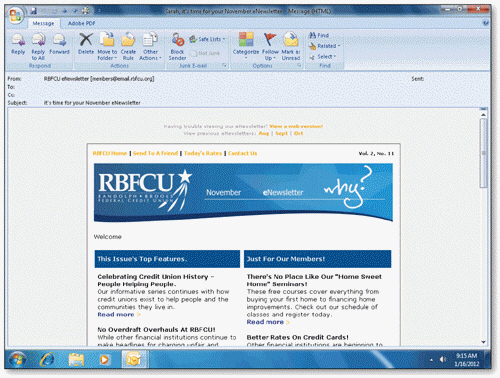Viewport: 500px width, 378px height.
Task: Switch to the Adobe PDF tab
Action: tap(81, 23)
